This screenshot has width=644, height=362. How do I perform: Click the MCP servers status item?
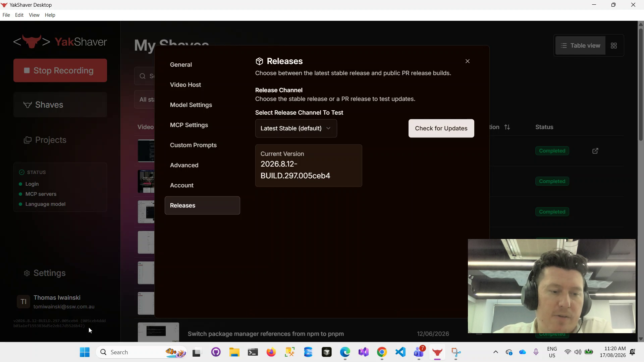point(38,194)
